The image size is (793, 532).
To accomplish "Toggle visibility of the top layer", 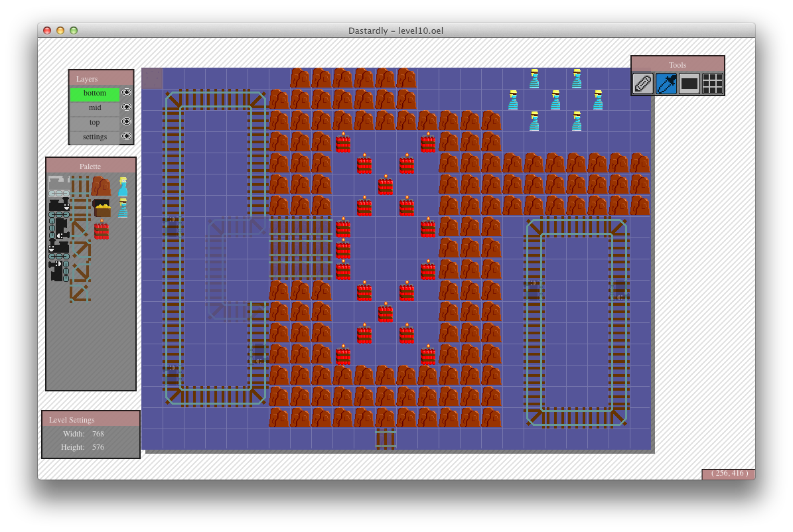I will (x=127, y=122).
